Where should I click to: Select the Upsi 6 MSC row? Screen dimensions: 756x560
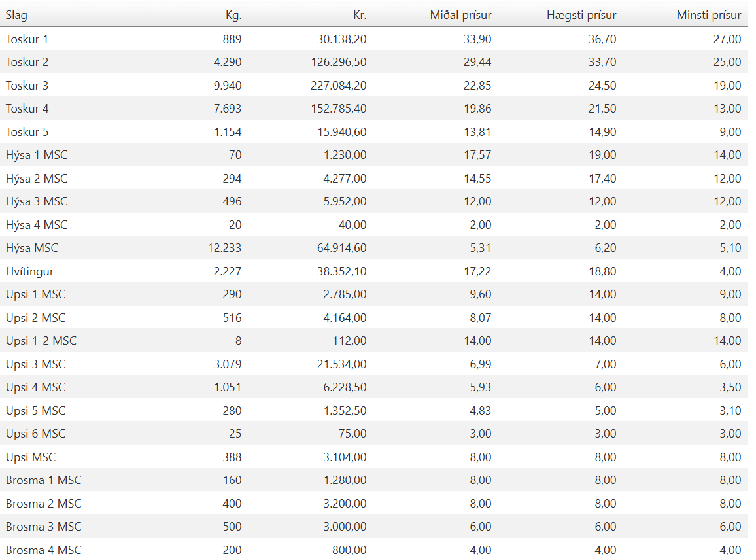tap(374, 434)
